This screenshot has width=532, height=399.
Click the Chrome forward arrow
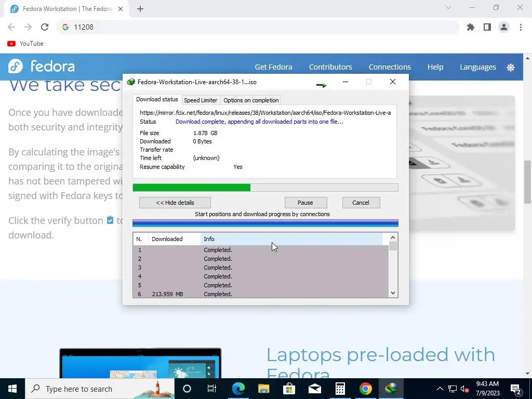[x=28, y=27]
